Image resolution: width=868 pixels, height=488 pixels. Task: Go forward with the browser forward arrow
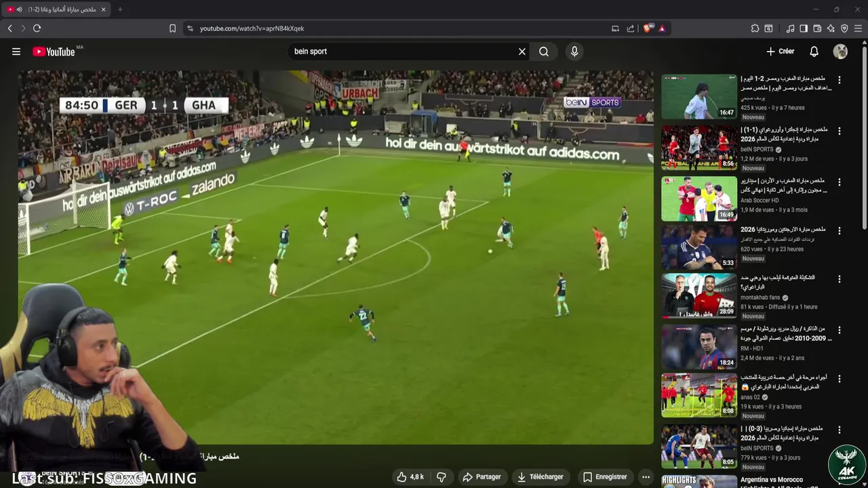coord(23,28)
